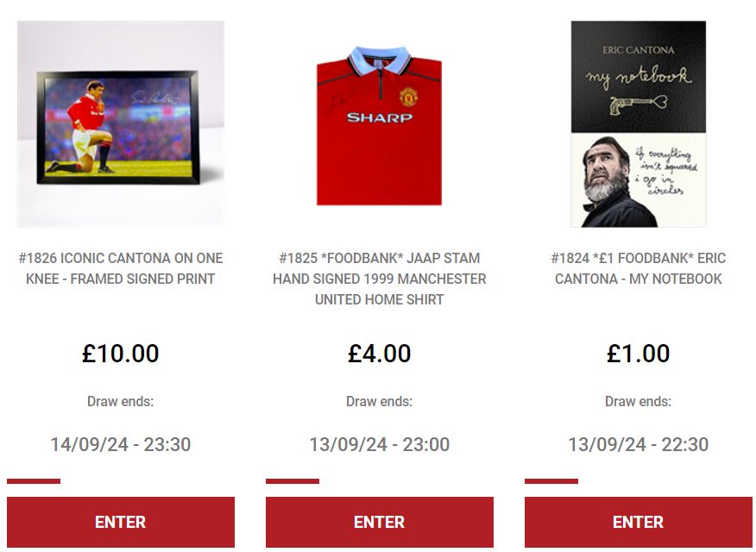This screenshot has height=552, width=756.
Task: View the red Sharp Manchester United shirt photo
Action: tap(379, 124)
